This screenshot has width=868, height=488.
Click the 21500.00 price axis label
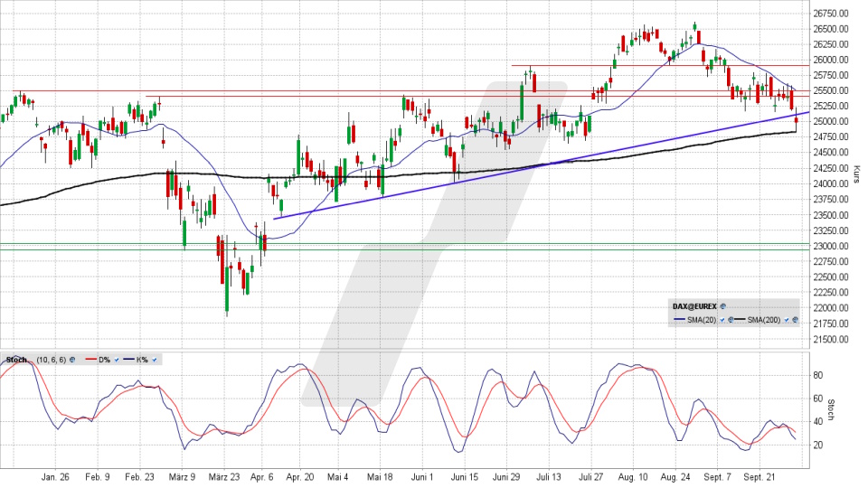click(831, 339)
